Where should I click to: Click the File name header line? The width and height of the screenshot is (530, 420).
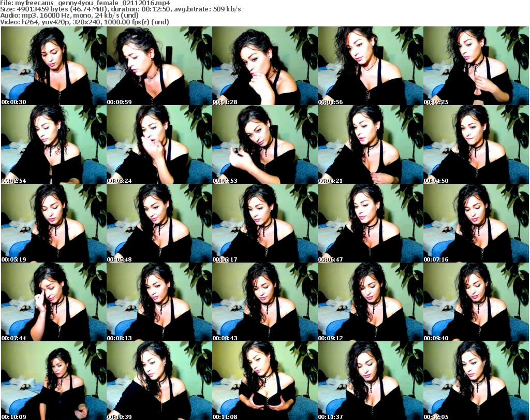(85, 3)
